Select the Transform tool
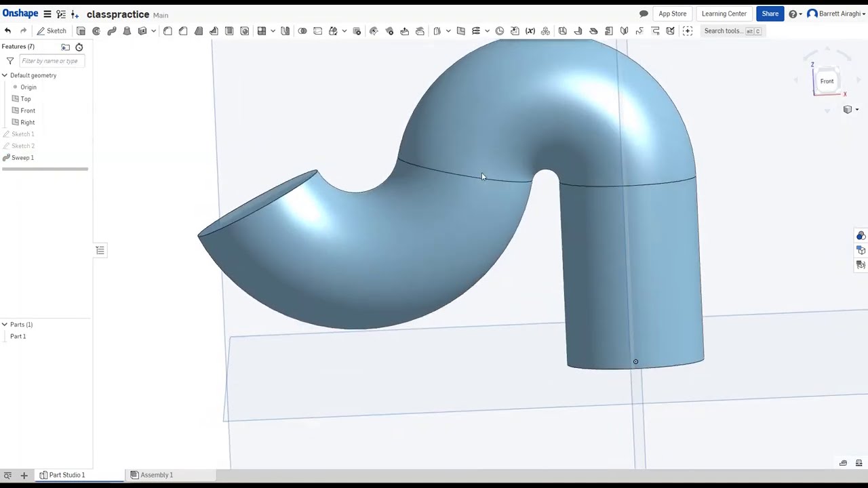This screenshot has height=488, width=868. tap(333, 31)
